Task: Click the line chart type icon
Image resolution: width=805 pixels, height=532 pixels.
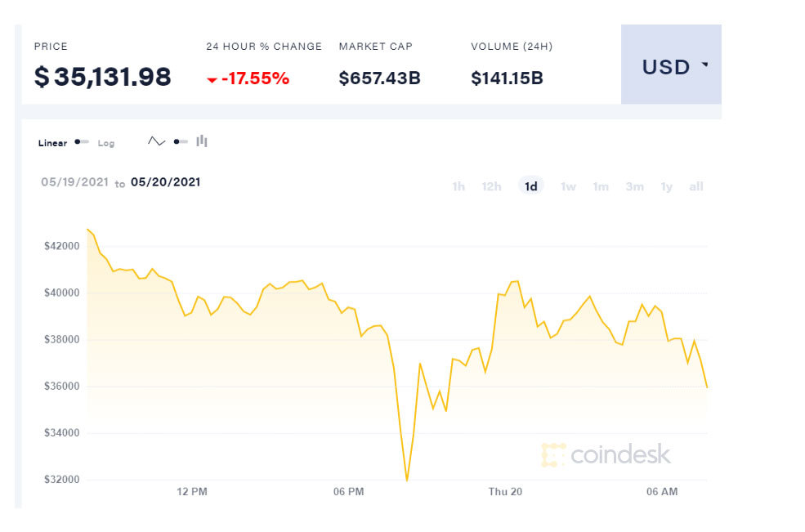Action: pos(156,141)
